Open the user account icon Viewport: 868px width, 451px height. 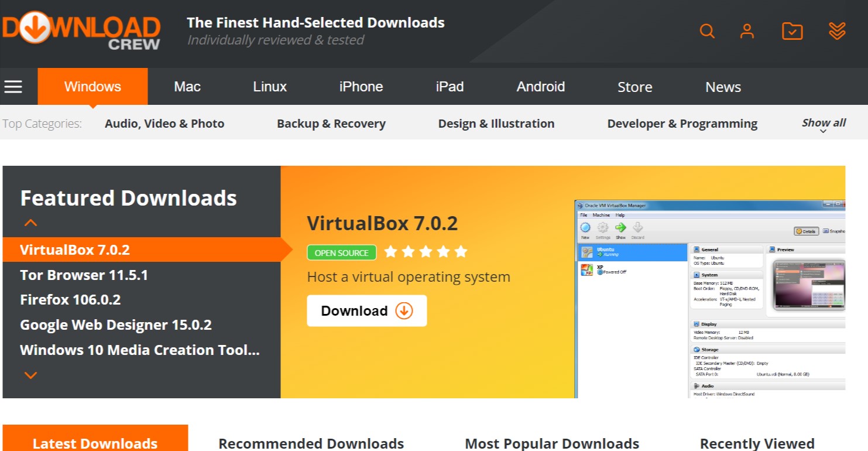point(747,31)
